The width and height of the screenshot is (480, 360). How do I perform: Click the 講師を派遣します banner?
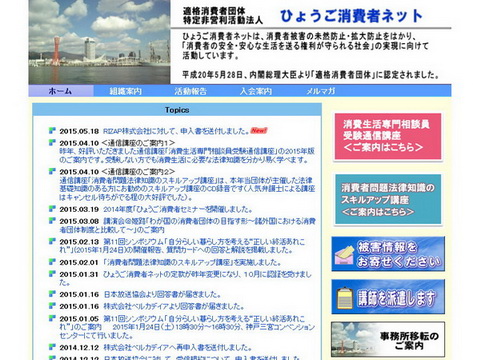point(388,297)
